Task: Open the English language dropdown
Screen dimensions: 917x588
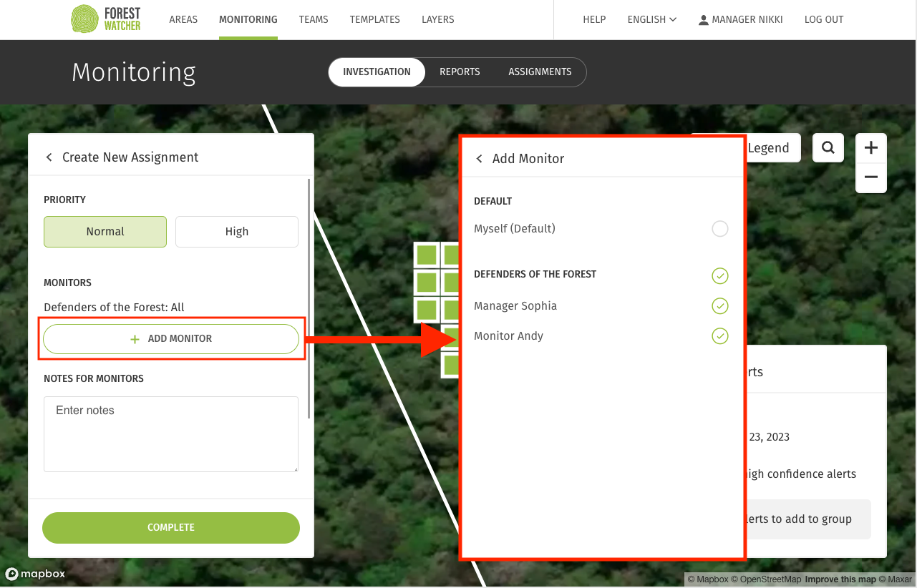Action: pyautogui.click(x=651, y=20)
